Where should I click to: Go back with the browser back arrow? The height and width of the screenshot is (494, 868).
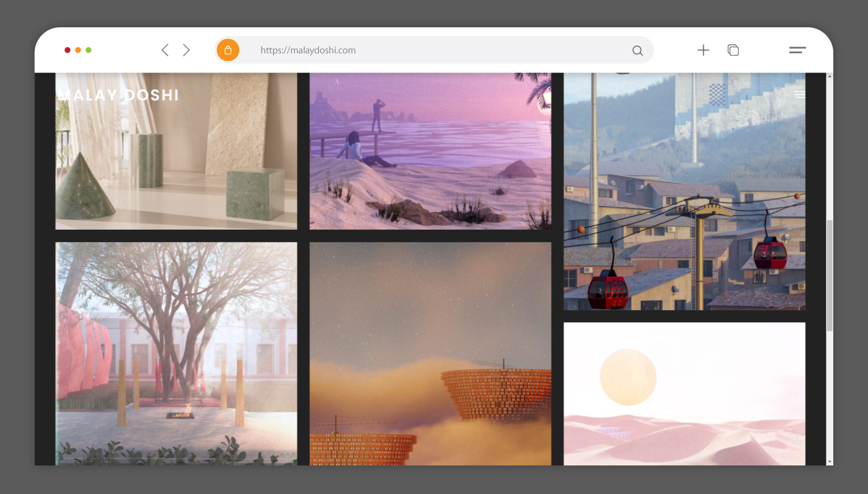coord(165,50)
